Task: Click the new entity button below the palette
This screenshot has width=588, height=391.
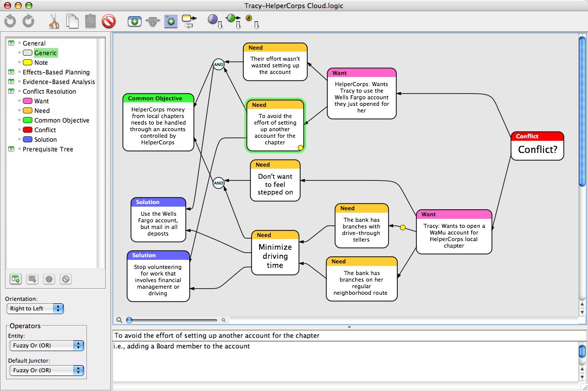Action: coord(16,279)
